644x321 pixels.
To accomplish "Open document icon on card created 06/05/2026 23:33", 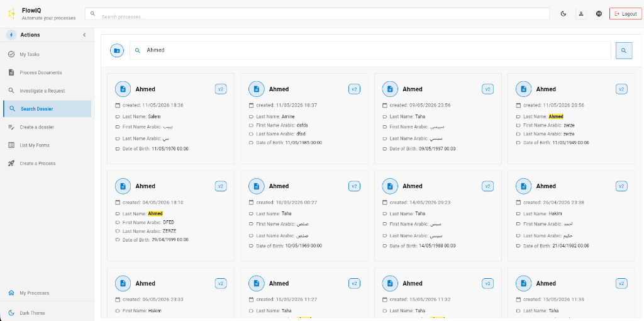I will click(x=123, y=283).
